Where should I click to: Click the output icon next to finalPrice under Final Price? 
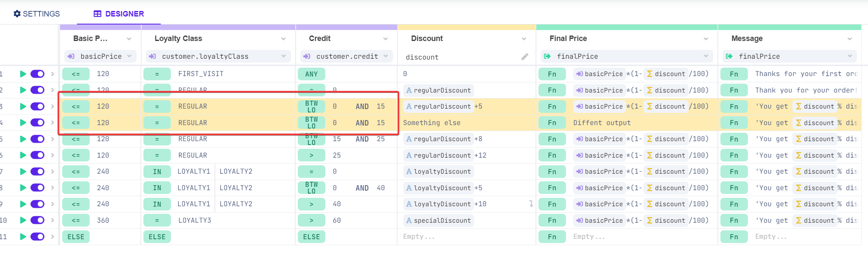(547, 56)
